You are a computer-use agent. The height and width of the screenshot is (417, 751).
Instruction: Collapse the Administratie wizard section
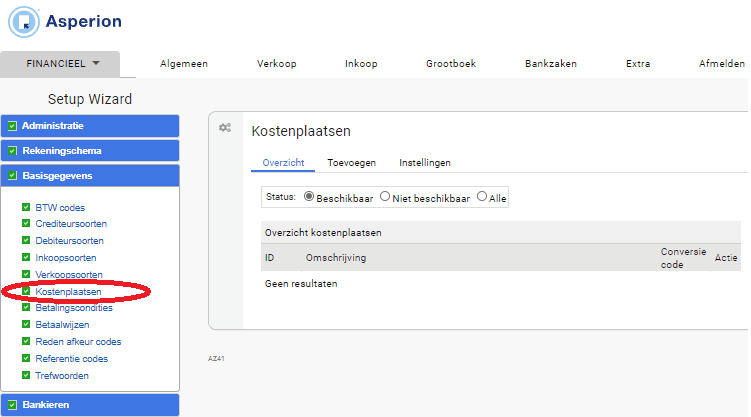(x=90, y=126)
